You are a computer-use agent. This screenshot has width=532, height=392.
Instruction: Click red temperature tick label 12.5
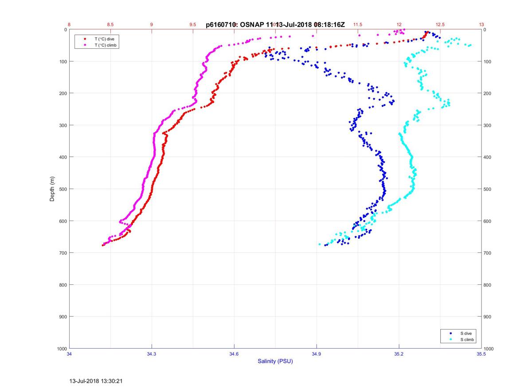[440, 24]
